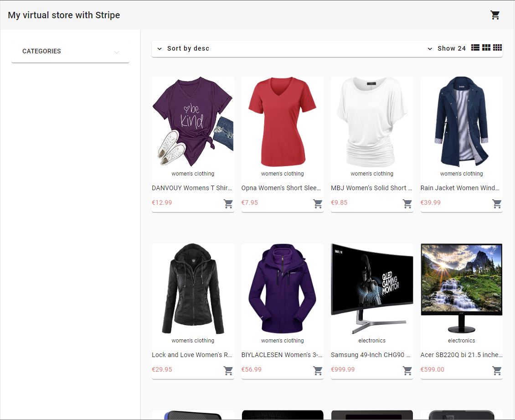Add BIYLACLESEN Women's jacket to cart
Screen dimensions: 515x420
[318, 371]
